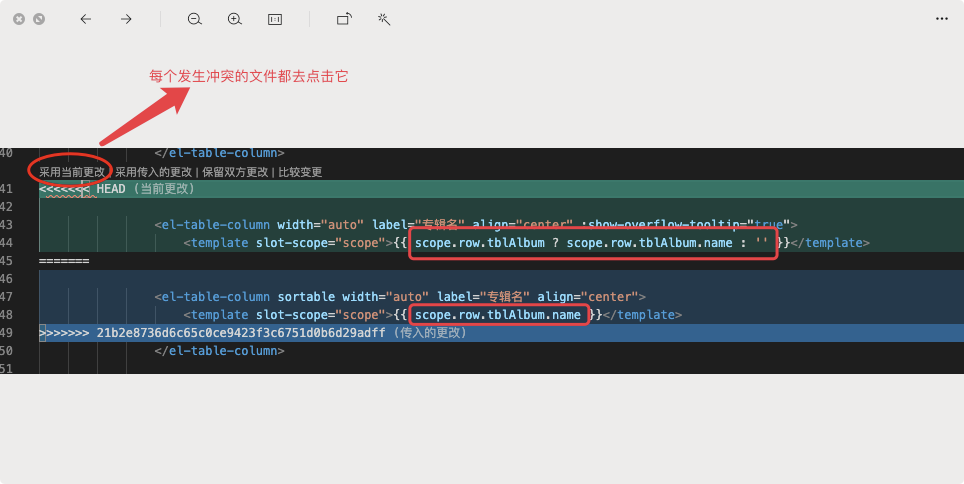Click the second grey window control button
The image size is (964, 484).
click(39, 19)
